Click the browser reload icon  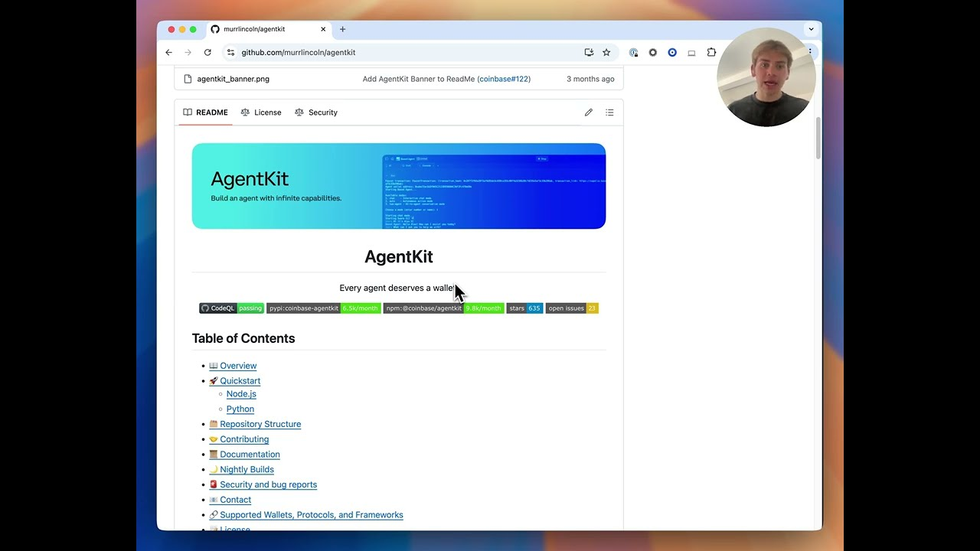tap(207, 53)
